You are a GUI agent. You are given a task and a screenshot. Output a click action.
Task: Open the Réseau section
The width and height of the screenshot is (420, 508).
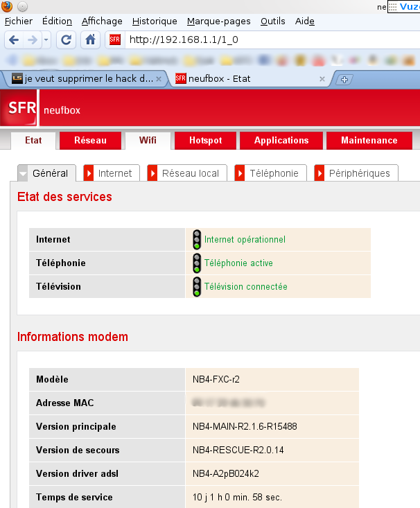(90, 140)
